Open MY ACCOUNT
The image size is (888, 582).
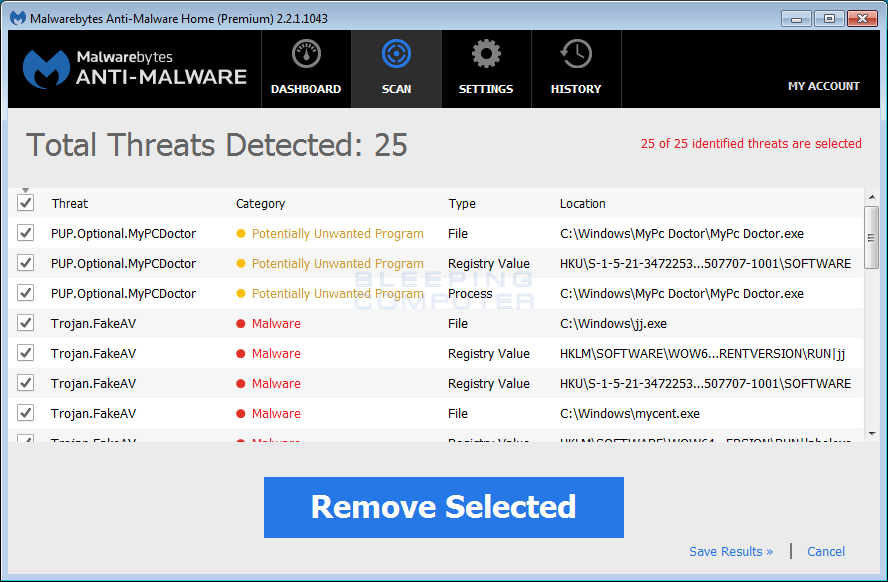(x=823, y=86)
